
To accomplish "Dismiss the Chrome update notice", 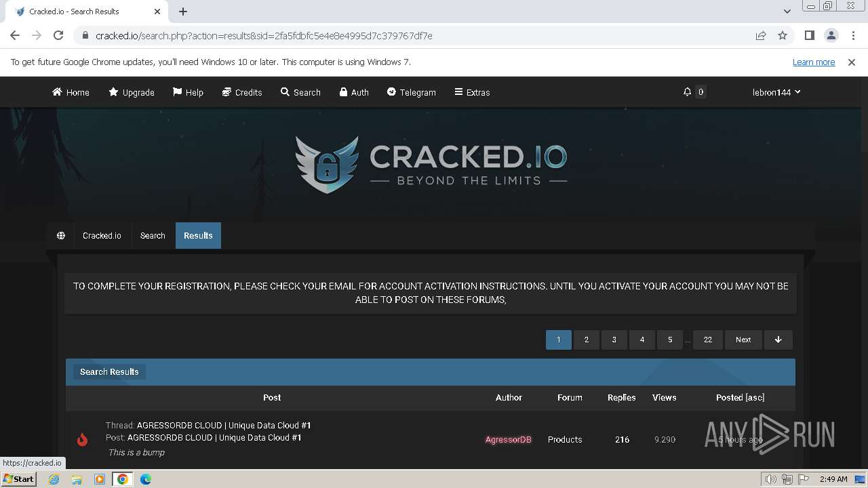I will 852,62.
